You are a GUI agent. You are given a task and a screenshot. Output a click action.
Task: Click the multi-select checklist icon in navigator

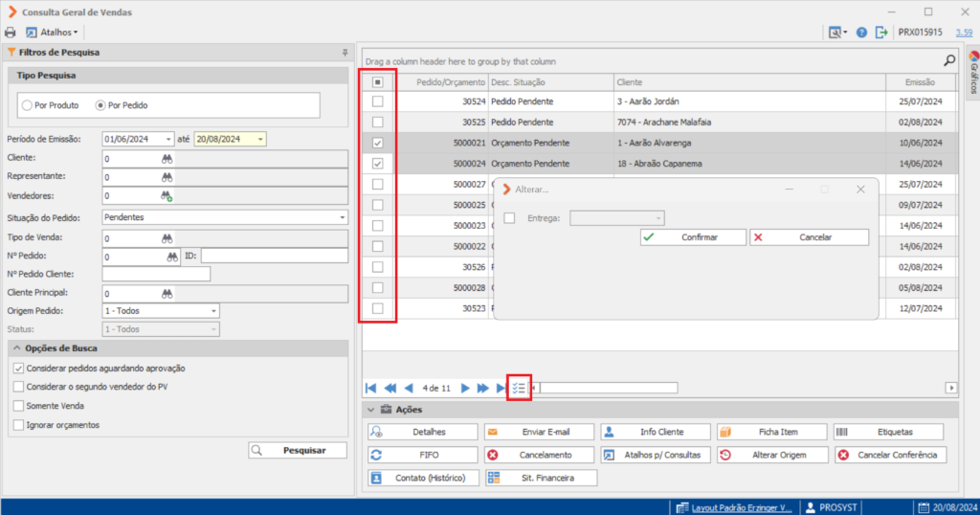519,388
